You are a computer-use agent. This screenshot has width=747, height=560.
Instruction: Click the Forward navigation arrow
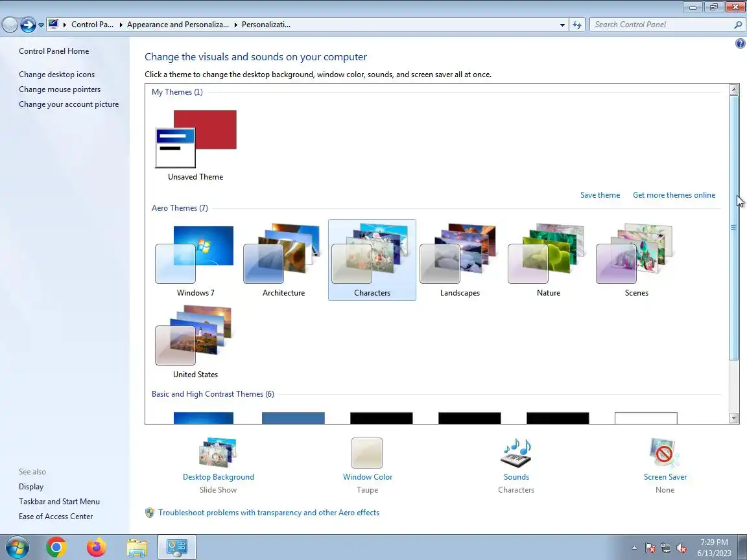click(x=28, y=25)
